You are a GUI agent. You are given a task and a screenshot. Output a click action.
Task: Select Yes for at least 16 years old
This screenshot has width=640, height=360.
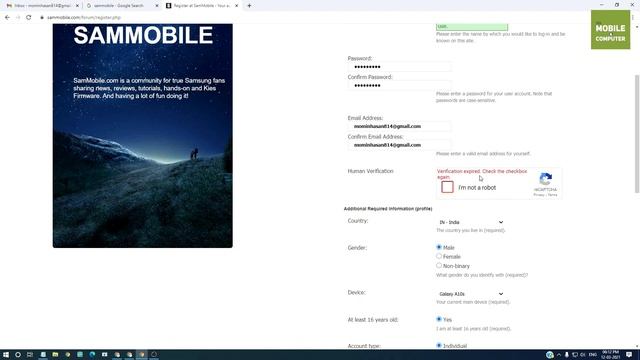click(x=439, y=319)
